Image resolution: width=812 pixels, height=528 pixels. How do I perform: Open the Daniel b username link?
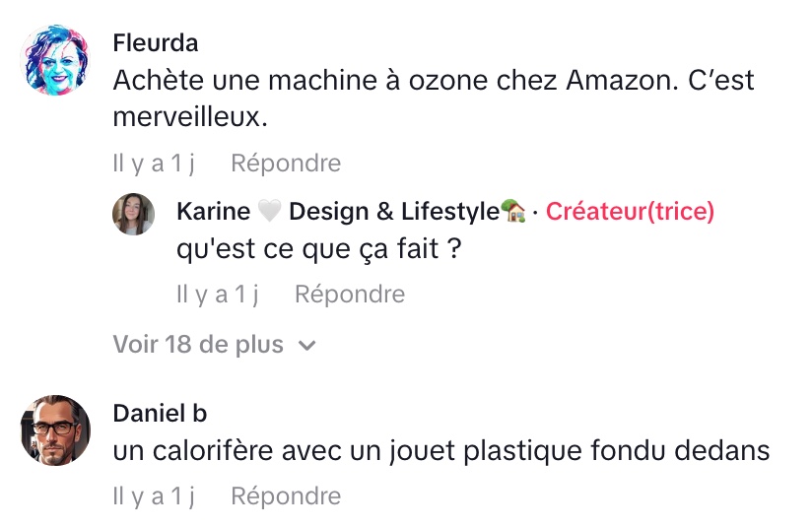(x=160, y=413)
